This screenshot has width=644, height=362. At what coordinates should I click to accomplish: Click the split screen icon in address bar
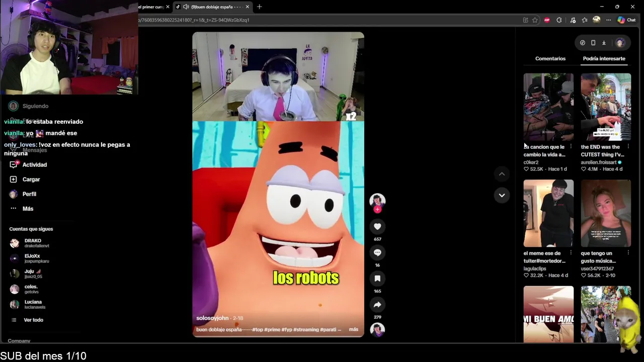(525, 20)
